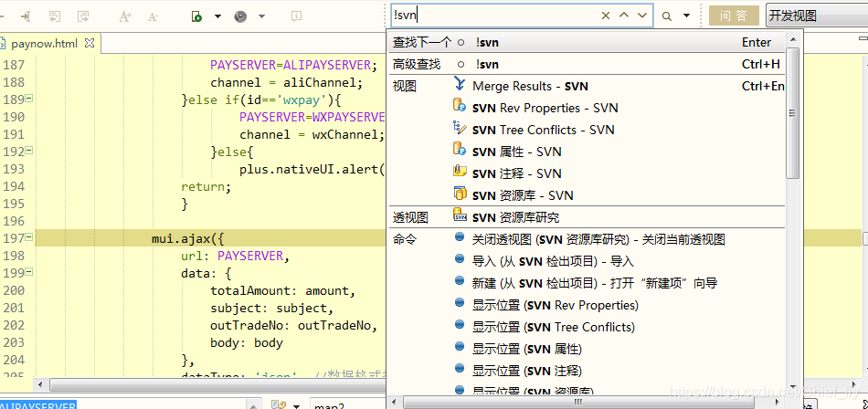The width and height of the screenshot is (868, 409).
Task: Open Merge Results - SVN view
Action: click(x=530, y=87)
